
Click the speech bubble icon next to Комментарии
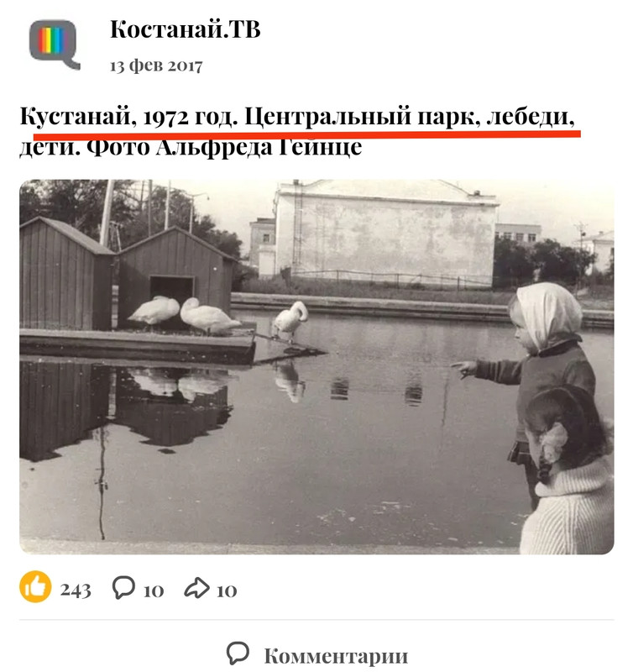[x=238, y=654]
